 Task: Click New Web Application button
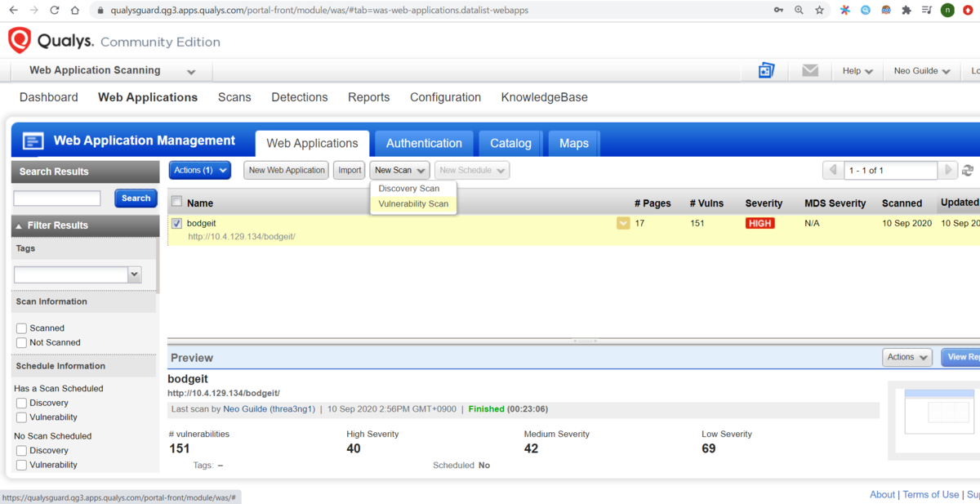tap(287, 170)
